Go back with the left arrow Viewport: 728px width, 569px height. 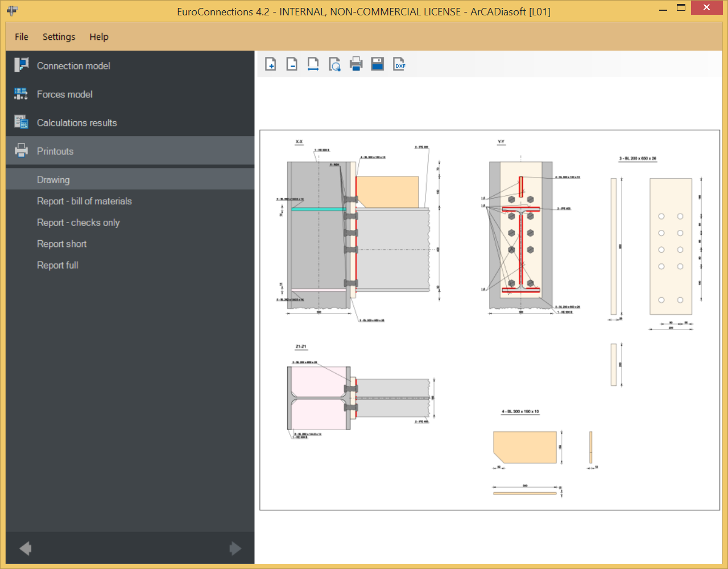click(x=25, y=549)
